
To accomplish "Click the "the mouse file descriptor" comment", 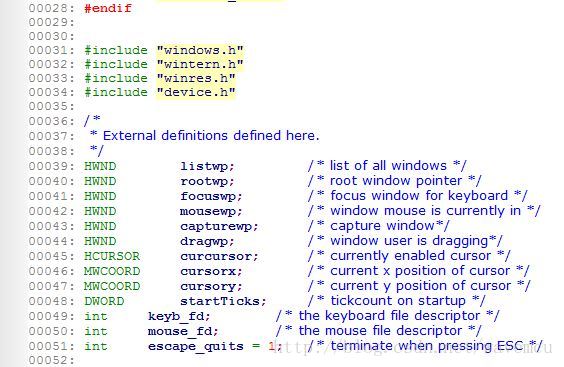I will pyautogui.click(x=380, y=331).
